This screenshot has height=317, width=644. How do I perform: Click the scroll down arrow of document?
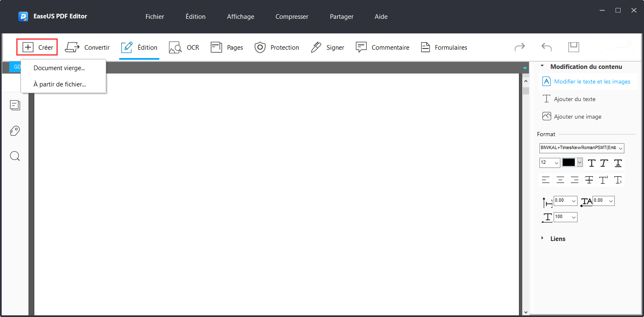click(x=526, y=312)
